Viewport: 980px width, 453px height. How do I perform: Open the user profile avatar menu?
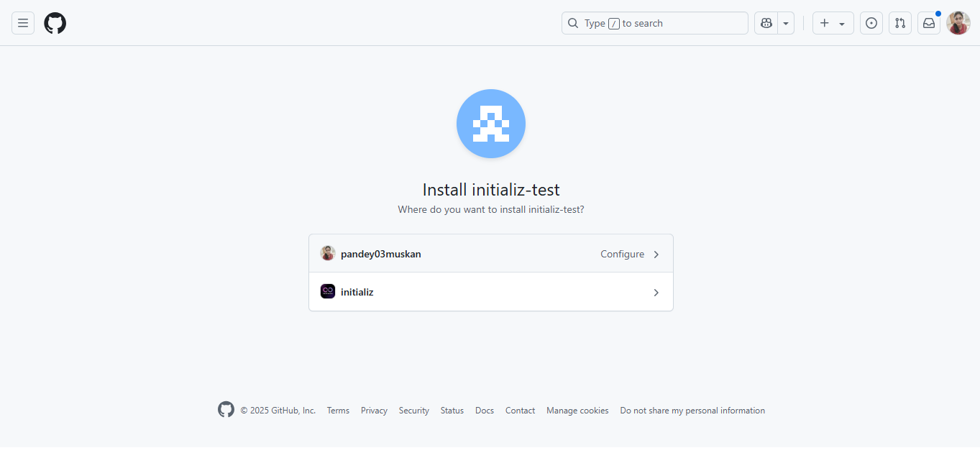click(958, 23)
